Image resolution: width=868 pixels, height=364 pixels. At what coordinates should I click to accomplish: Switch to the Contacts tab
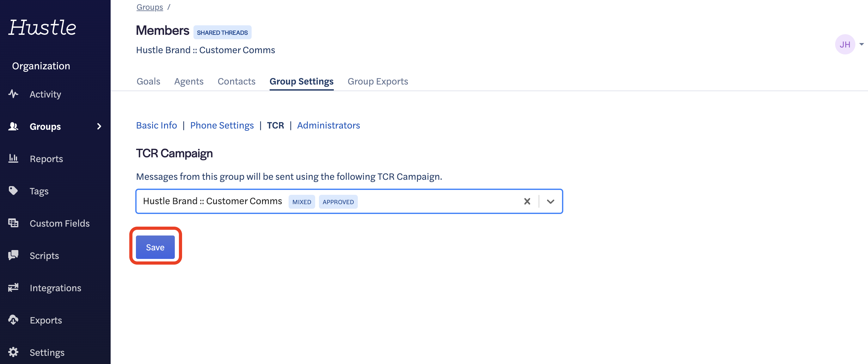point(236,81)
